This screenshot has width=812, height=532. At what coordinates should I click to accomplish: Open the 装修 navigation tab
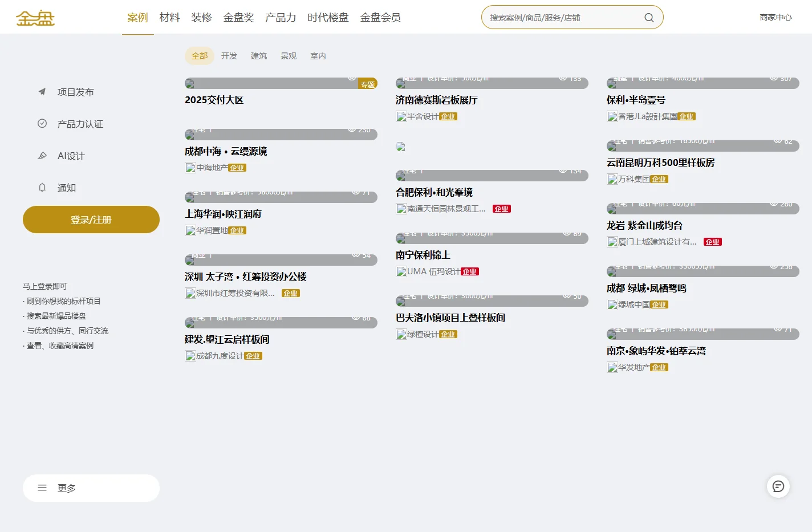pos(201,18)
